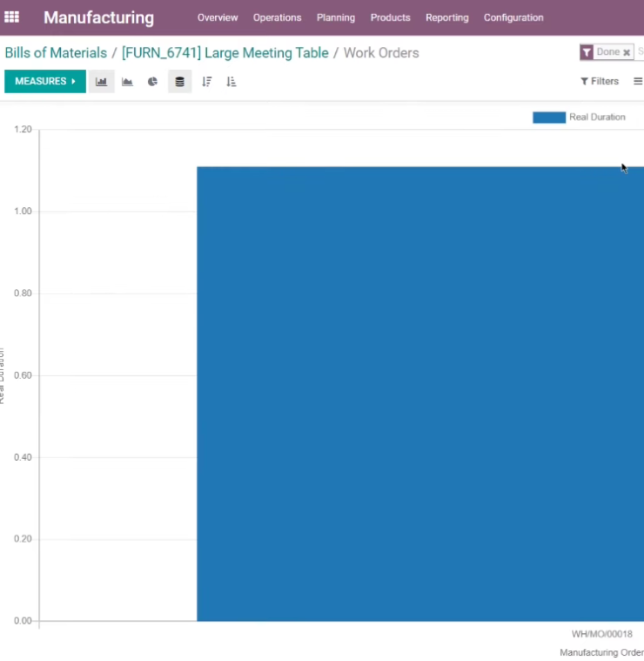
Task: Open the Group By menu icon
Action: pyautogui.click(x=638, y=81)
